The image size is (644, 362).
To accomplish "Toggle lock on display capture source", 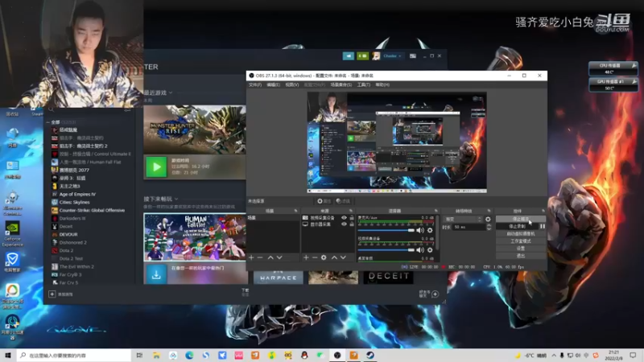I will [352, 224].
